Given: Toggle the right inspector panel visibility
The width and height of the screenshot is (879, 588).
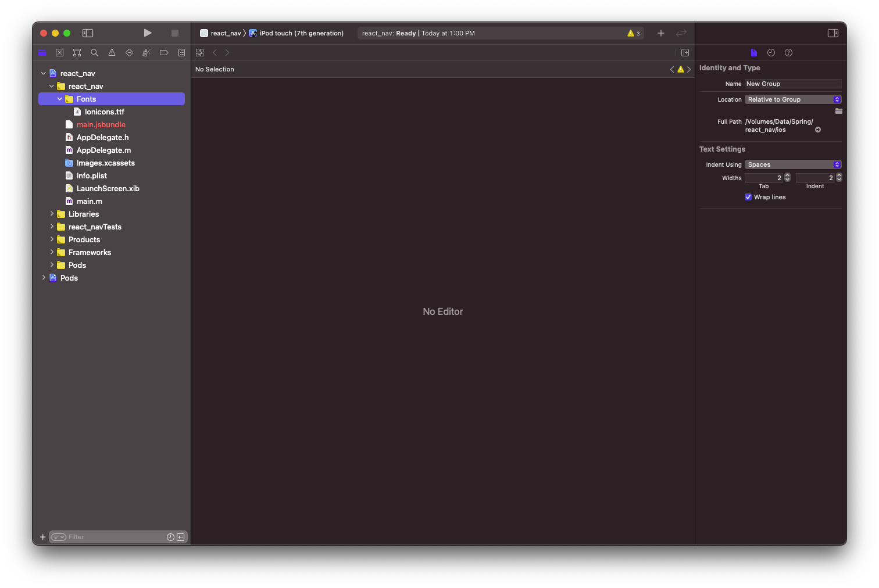Looking at the screenshot, I should click(833, 33).
